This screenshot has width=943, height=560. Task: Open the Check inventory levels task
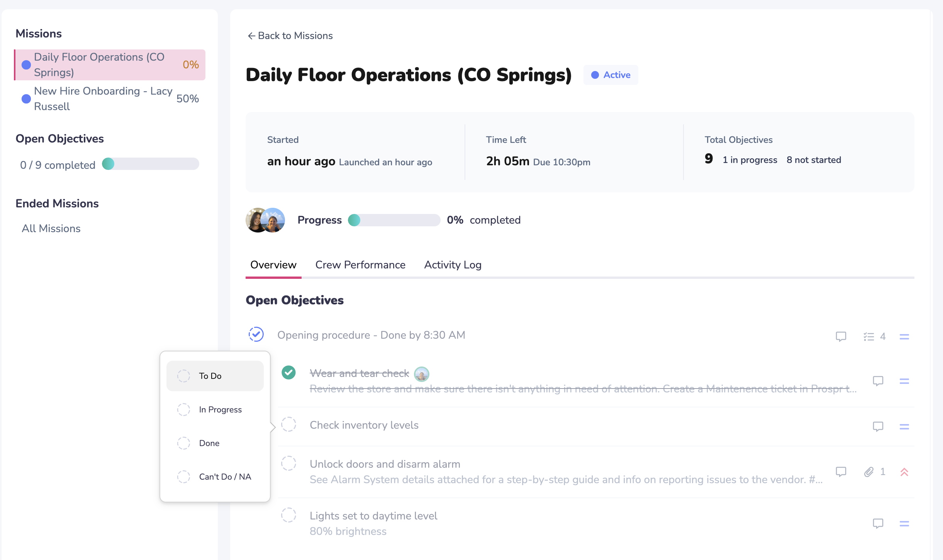(364, 425)
